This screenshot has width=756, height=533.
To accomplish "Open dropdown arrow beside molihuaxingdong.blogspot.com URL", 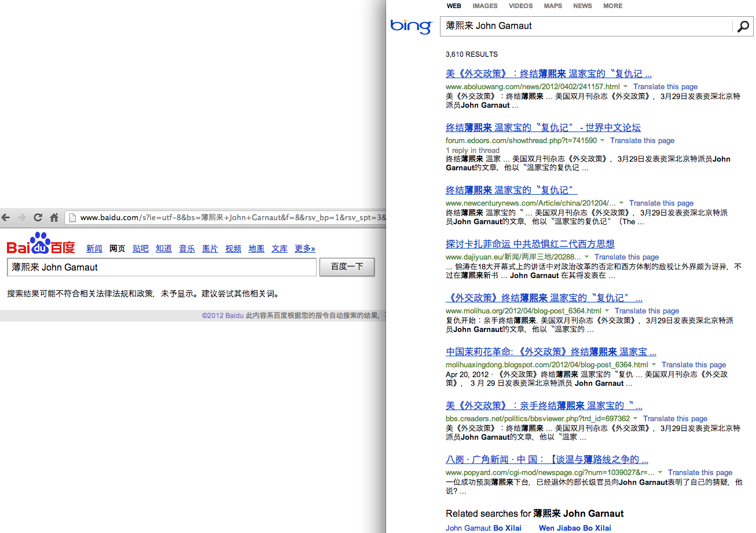I will (654, 364).
